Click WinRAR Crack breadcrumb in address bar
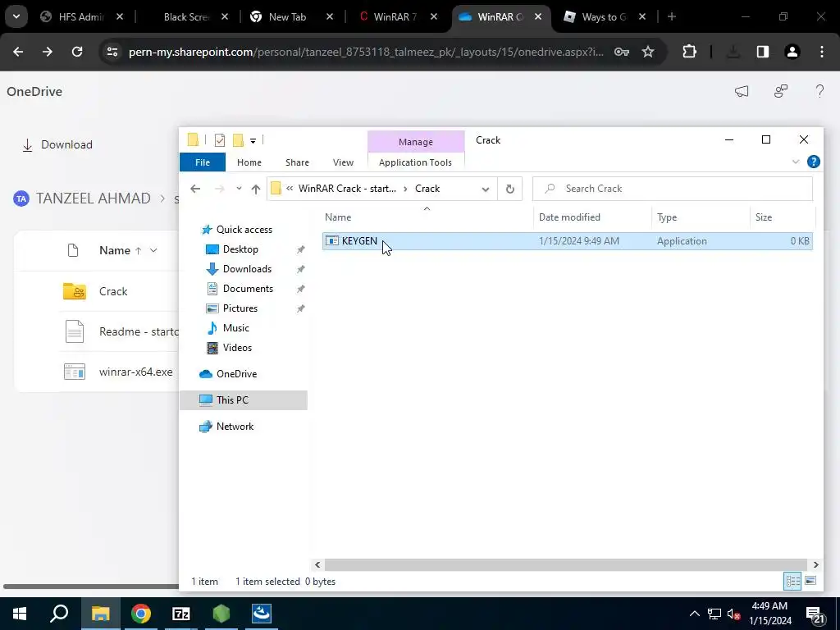The width and height of the screenshot is (840, 630). [347, 189]
